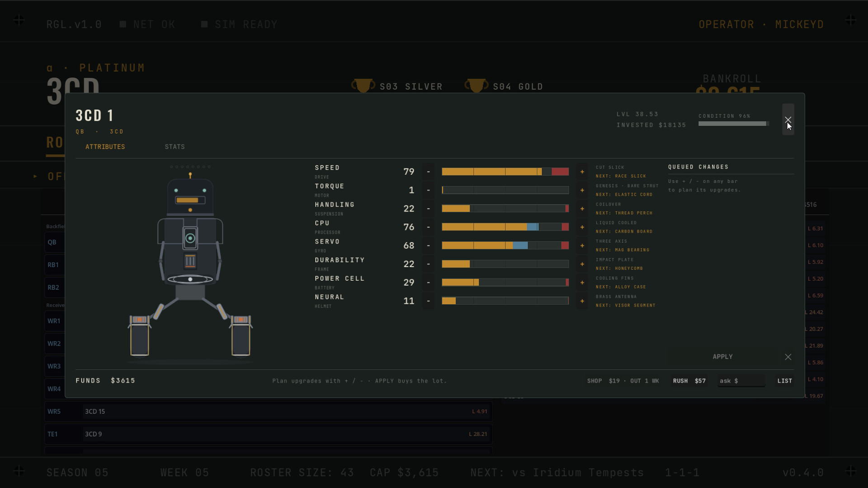Image resolution: width=868 pixels, height=488 pixels.
Task: Click the RB1 roster slot label
Action: click(53, 265)
